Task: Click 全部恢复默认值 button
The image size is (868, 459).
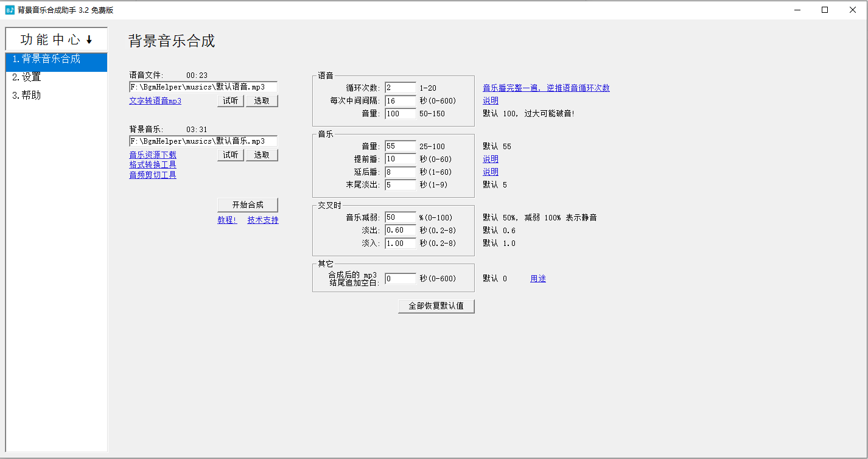Action: coord(436,306)
